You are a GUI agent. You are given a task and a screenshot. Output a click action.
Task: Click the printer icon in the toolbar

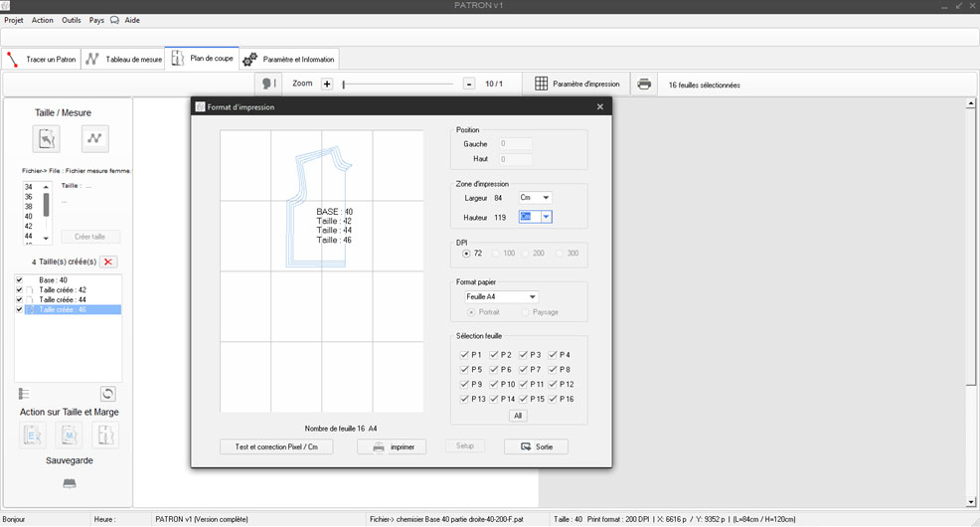point(644,85)
